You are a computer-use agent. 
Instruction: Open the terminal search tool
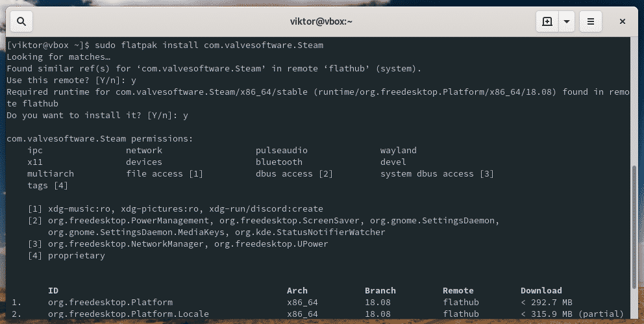pyautogui.click(x=21, y=21)
